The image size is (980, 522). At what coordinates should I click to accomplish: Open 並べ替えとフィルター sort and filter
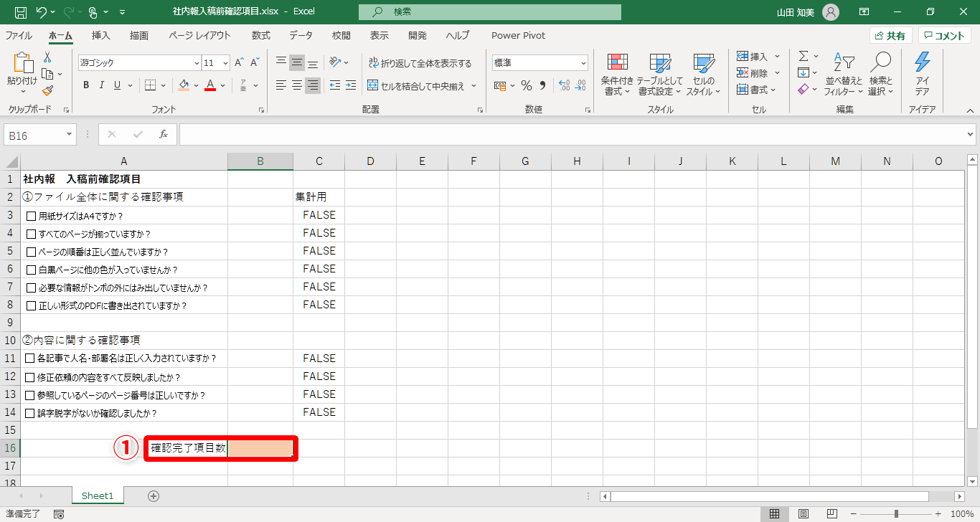844,75
